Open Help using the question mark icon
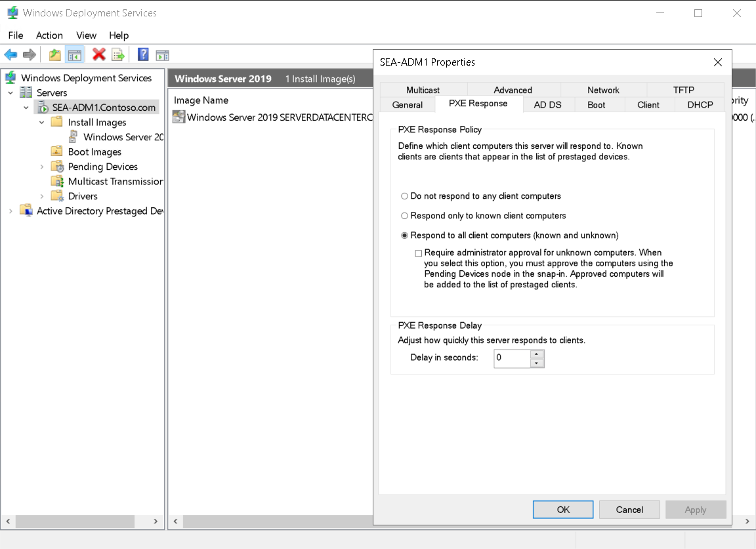 (x=142, y=54)
